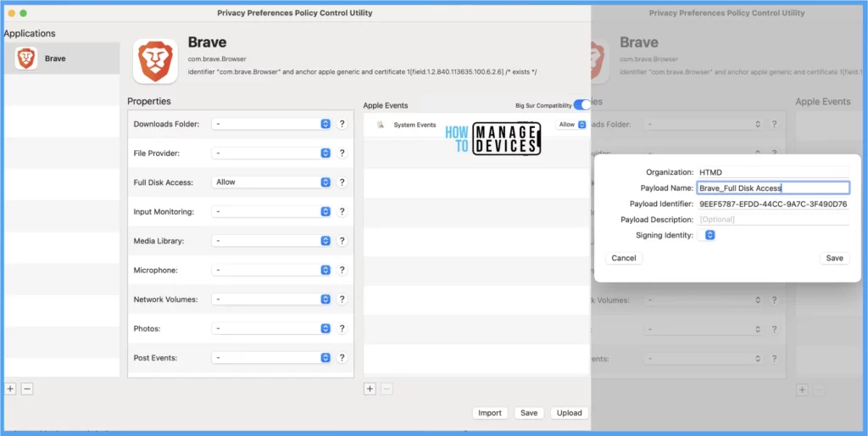868x436 pixels.
Task: Open help for Network Volumes
Action: click(342, 299)
